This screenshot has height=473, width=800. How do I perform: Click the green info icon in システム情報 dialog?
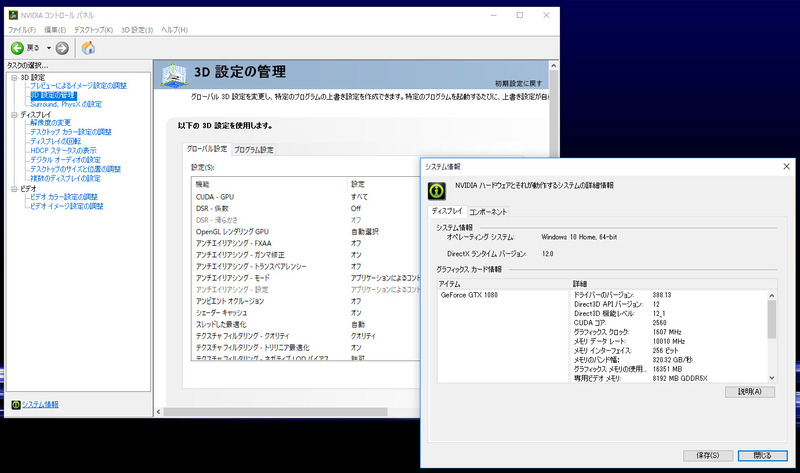(436, 191)
